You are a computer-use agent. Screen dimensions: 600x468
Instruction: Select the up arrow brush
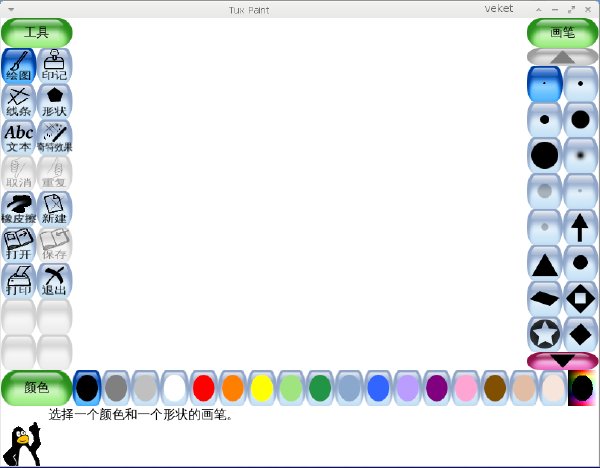coord(580,227)
